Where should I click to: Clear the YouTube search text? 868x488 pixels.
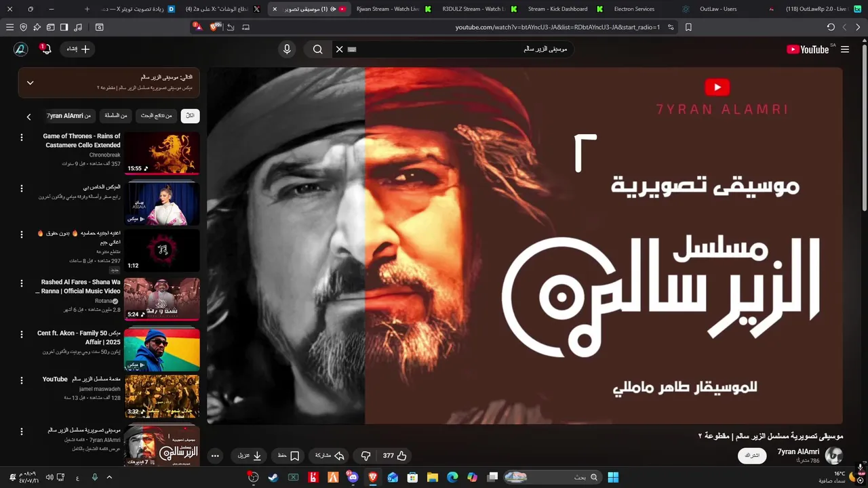(x=339, y=49)
